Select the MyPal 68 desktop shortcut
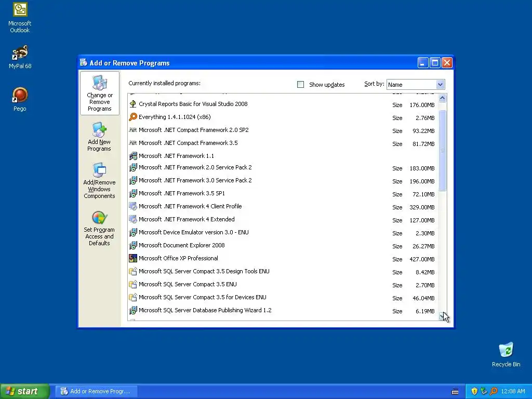Image resolution: width=532 pixels, height=399 pixels. click(x=20, y=57)
